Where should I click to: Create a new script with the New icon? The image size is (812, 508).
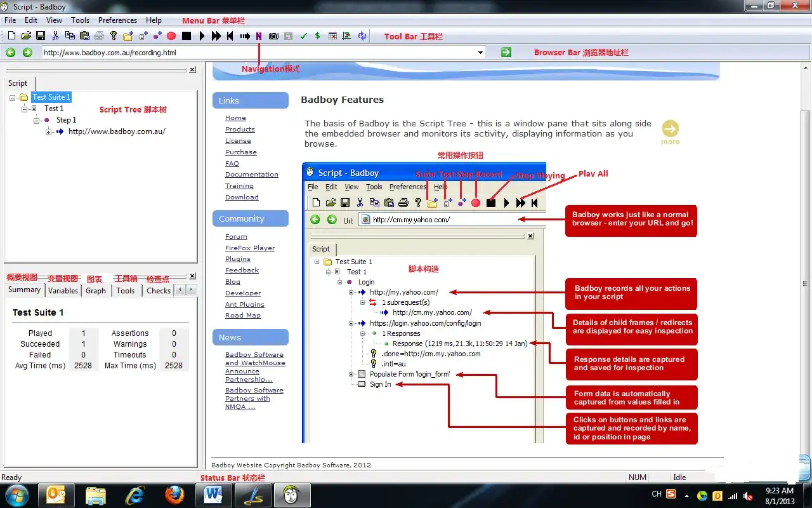[x=11, y=36]
